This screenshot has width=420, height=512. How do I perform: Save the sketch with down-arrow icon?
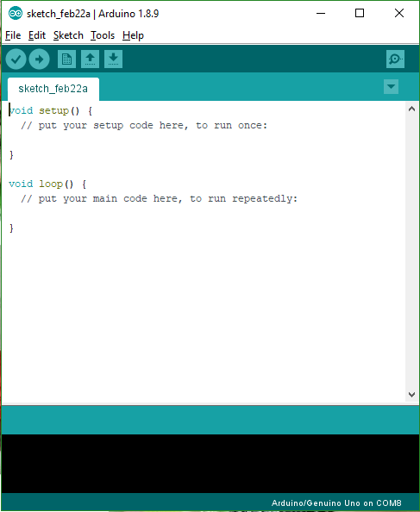(113, 59)
